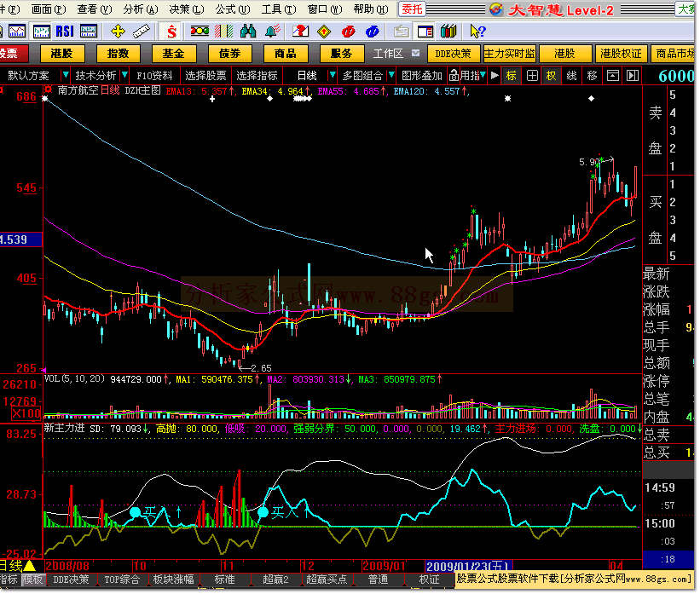Click the 选择指标 button

tap(257, 75)
